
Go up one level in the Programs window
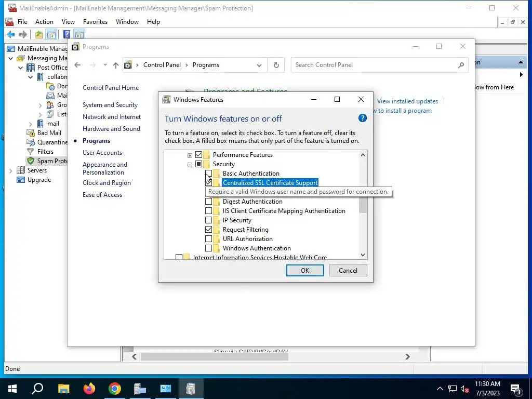tap(116, 65)
